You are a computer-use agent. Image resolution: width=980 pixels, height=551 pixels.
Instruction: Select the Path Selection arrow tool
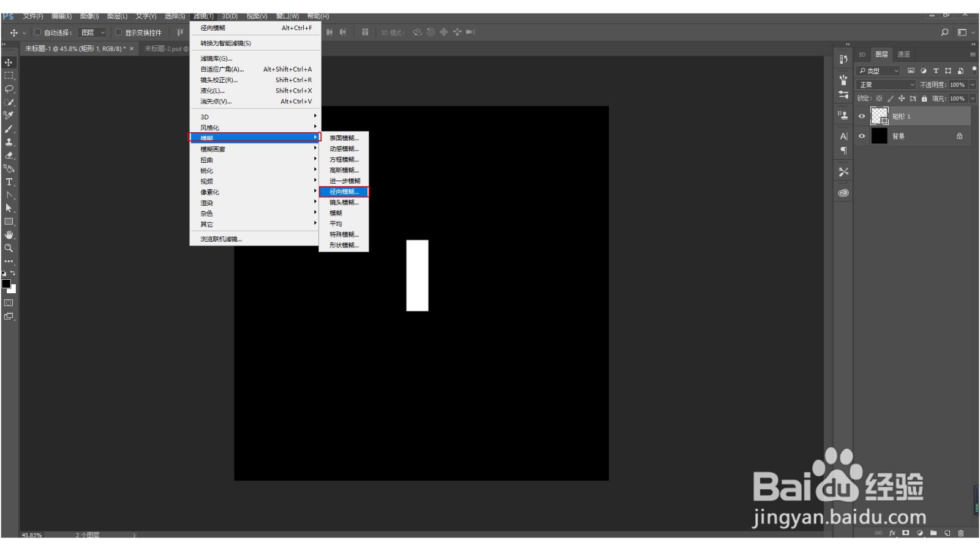click(x=9, y=208)
